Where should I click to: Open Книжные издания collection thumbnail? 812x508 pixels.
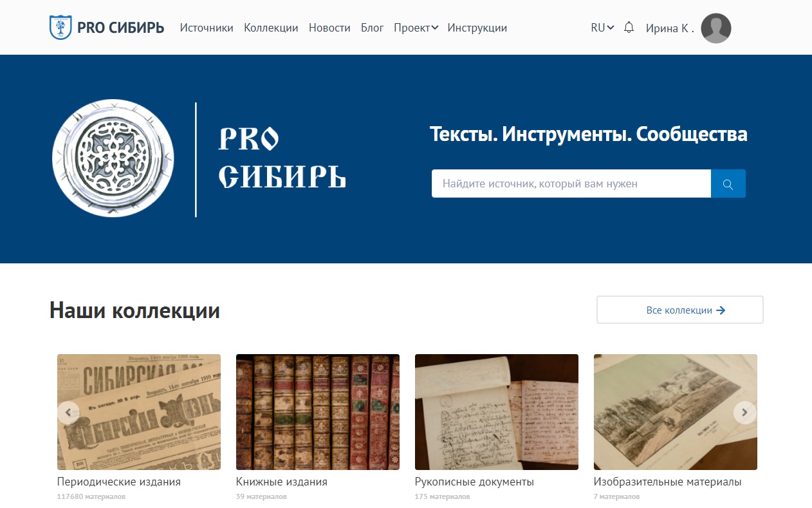(318, 412)
